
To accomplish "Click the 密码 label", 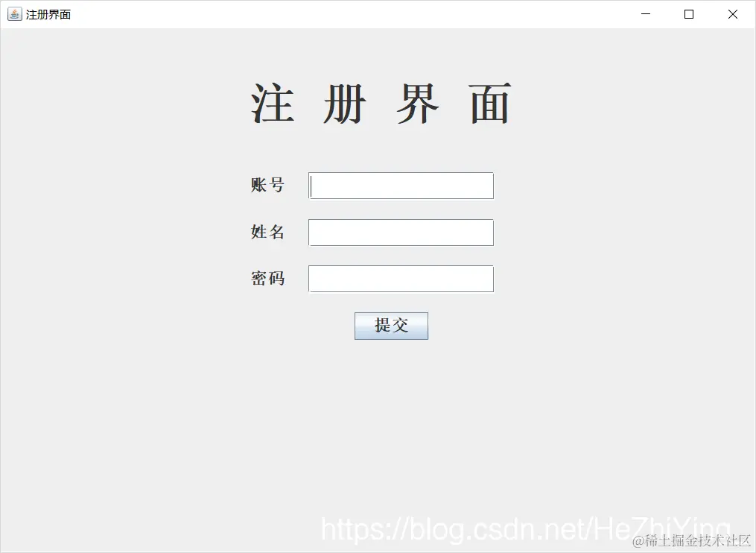I will [x=267, y=279].
